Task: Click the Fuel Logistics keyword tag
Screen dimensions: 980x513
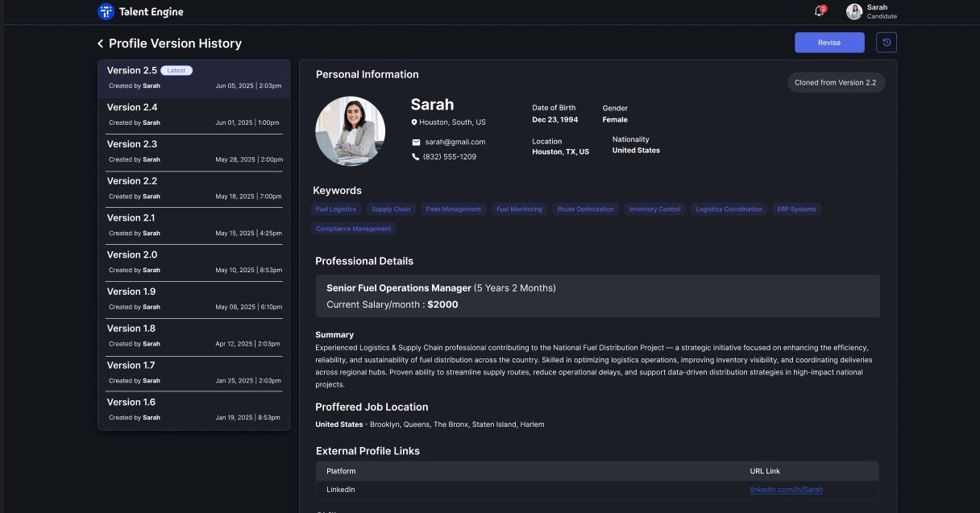Action: pyautogui.click(x=336, y=209)
